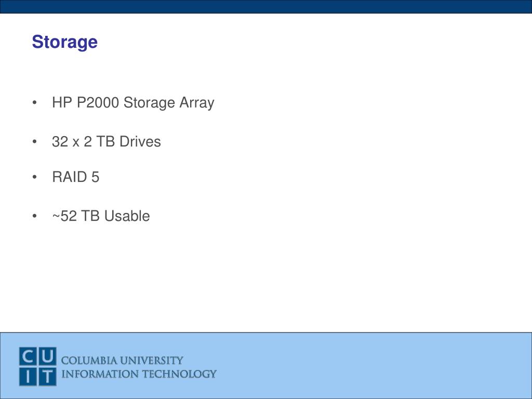Select the HP P2000 Storage Array line
The image size is (532, 399).
[133, 103]
